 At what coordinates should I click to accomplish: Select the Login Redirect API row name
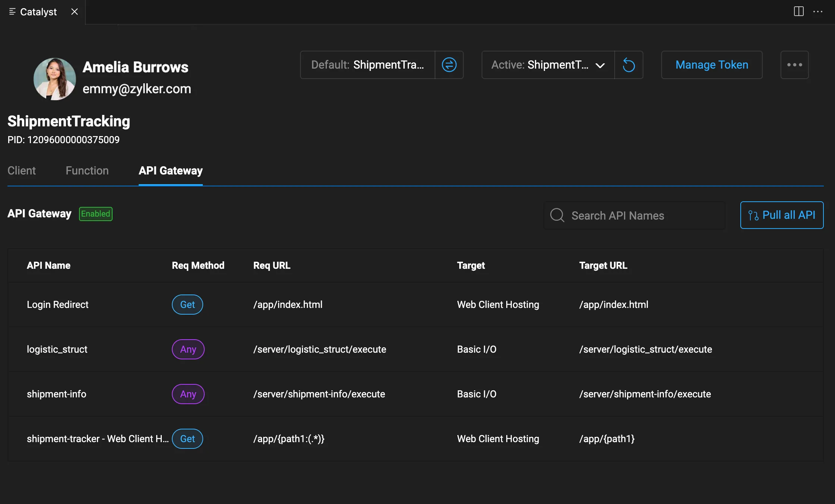58,305
